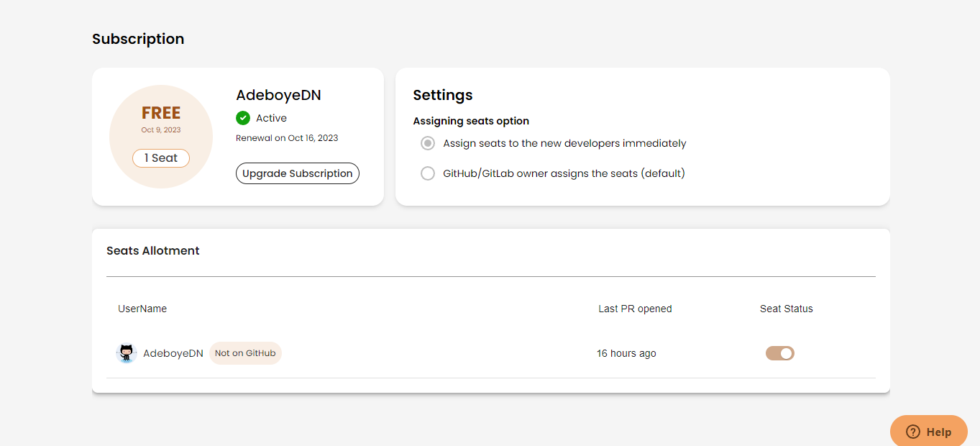Click the AdeboyeDN username in the seats table
The width and height of the screenshot is (980, 446).
click(x=173, y=353)
